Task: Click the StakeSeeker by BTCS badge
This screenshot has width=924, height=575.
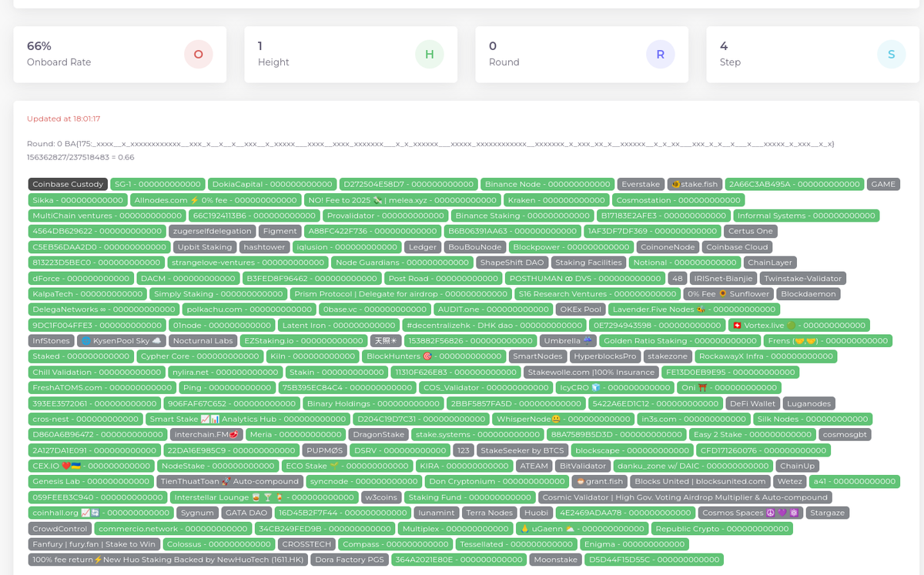Action: 522,450
